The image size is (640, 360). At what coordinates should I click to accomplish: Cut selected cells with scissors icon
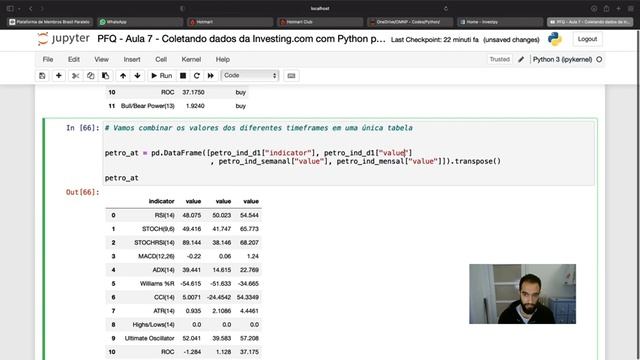pos(76,76)
